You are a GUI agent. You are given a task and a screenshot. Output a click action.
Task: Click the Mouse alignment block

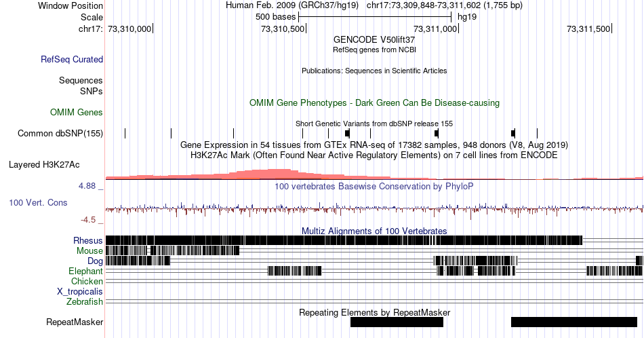click(x=172, y=251)
